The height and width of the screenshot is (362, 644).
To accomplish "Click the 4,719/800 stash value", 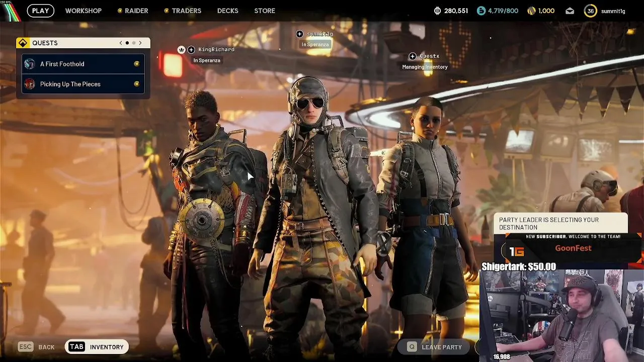I will (x=503, y=11).
